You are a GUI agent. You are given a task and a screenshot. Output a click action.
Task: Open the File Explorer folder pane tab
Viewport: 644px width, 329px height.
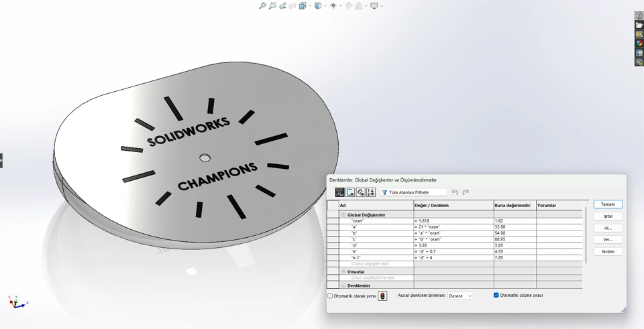(639, 25)
